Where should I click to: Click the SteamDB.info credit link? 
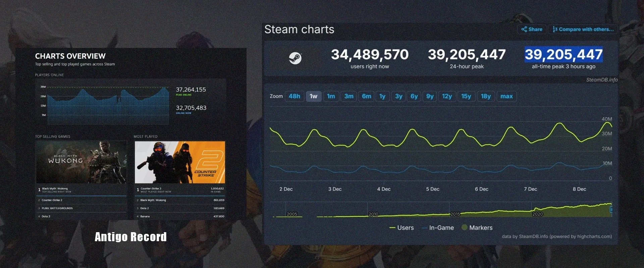click(x=602, y=80)
